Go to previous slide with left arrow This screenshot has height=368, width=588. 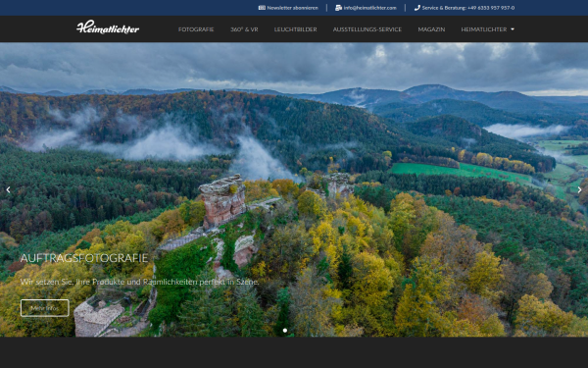point(8,190)
